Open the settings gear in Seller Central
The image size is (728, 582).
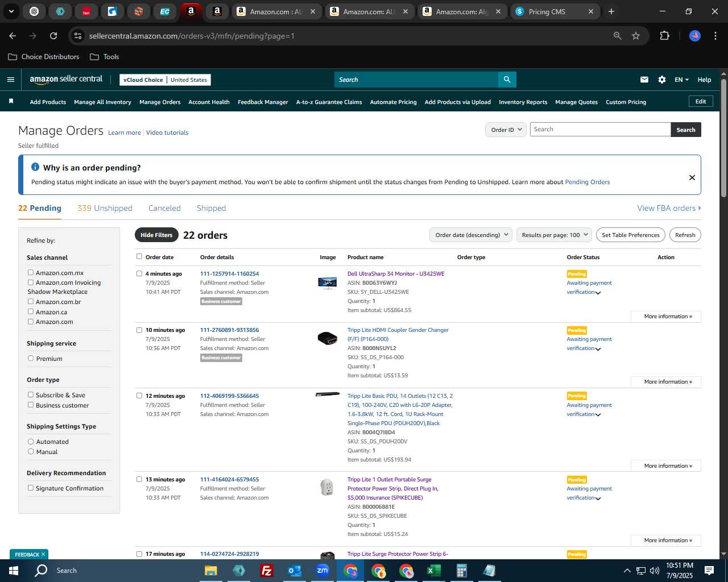tap(662, 80)
